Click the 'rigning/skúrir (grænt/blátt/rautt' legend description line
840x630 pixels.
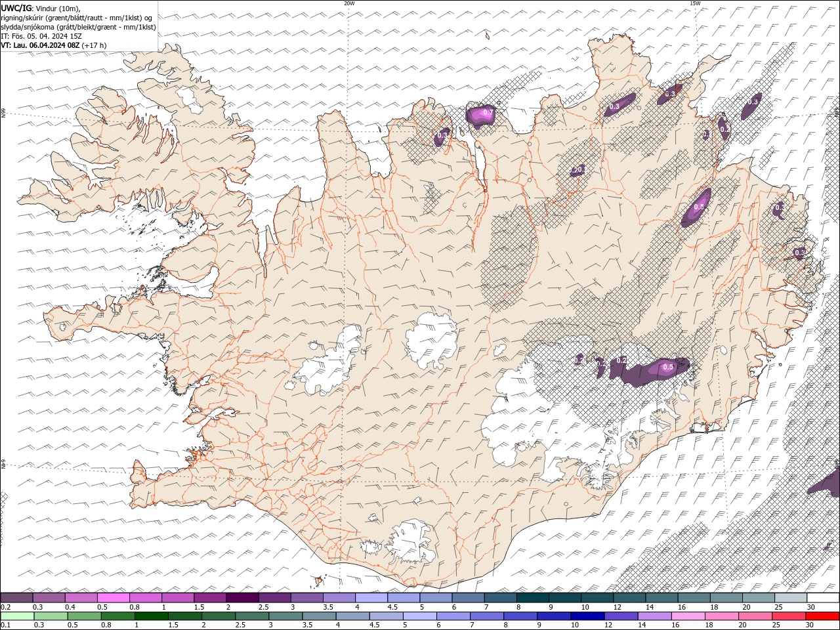pyautogui.click(x=77, y=18)
